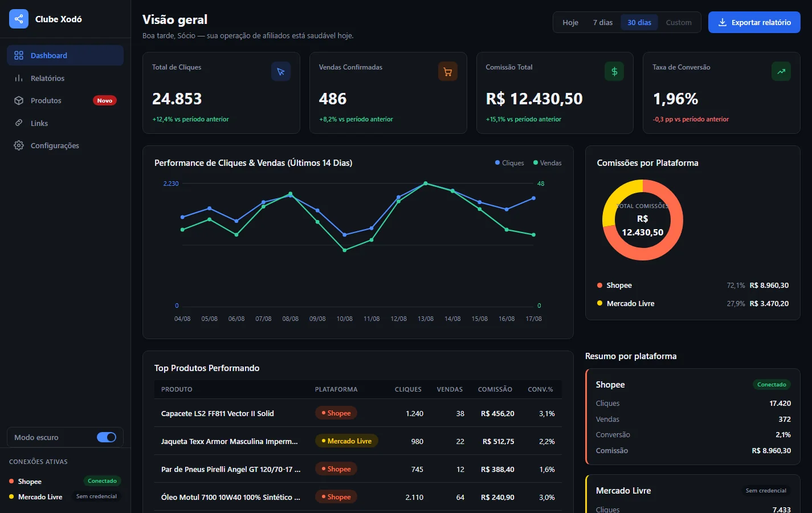Sort table by CONV.% column header
Image resolution: width=812 pixels, height=513 pixels.
point(541,389)
